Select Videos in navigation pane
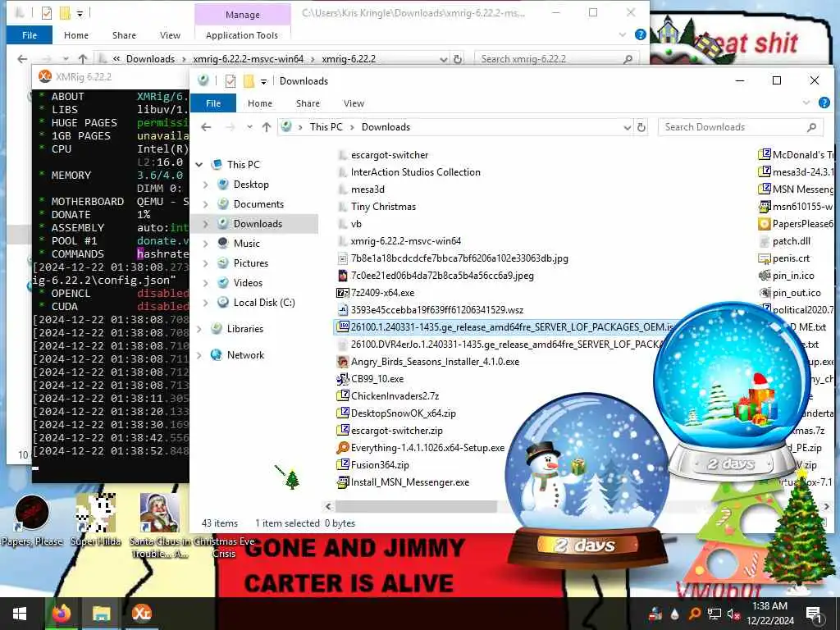This screenshot has height=630, width=840. tap(248, 283)
